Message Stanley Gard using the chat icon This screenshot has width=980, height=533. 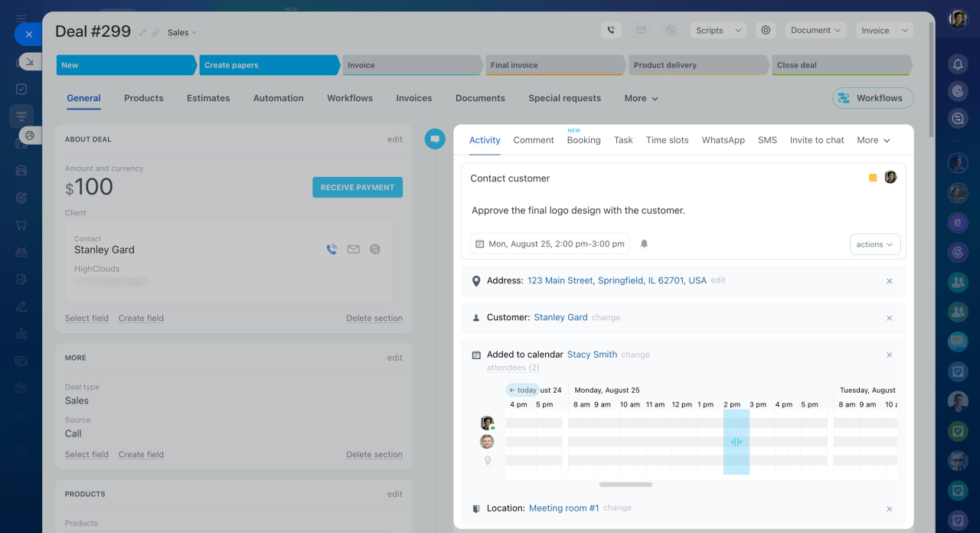(374, 249)
